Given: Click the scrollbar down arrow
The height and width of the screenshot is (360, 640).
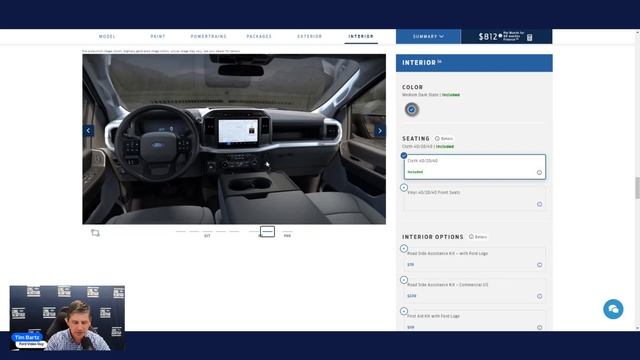Looking at the screenshot, I should tap(637, 328).
